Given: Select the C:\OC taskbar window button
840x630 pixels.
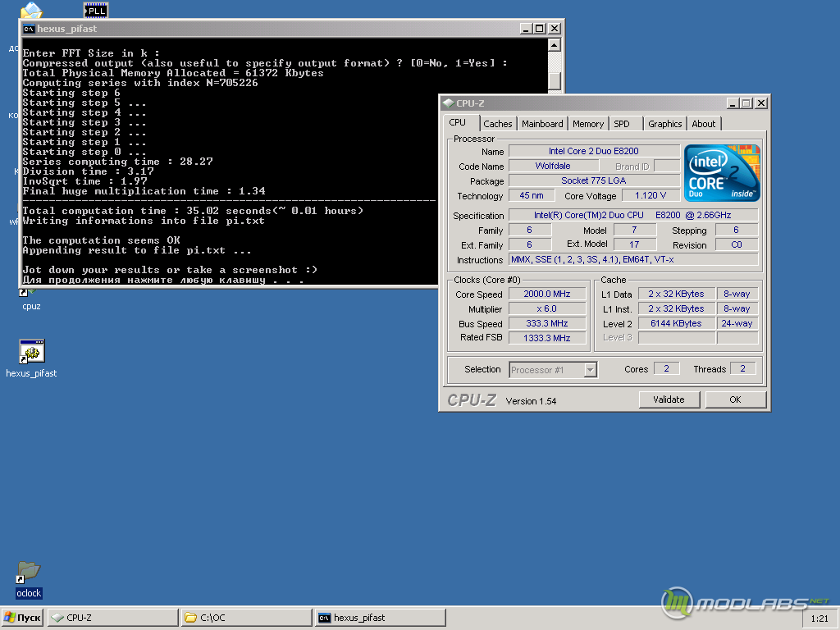Looking at the screenshot, I should [x=246, y=618].
